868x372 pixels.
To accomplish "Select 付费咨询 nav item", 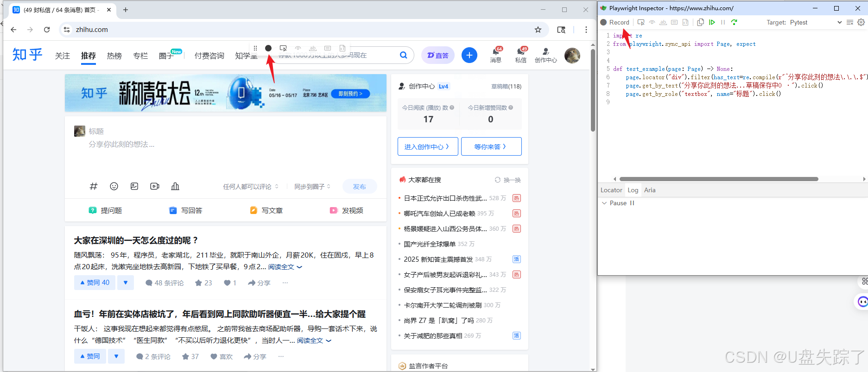I will (209, 56).
